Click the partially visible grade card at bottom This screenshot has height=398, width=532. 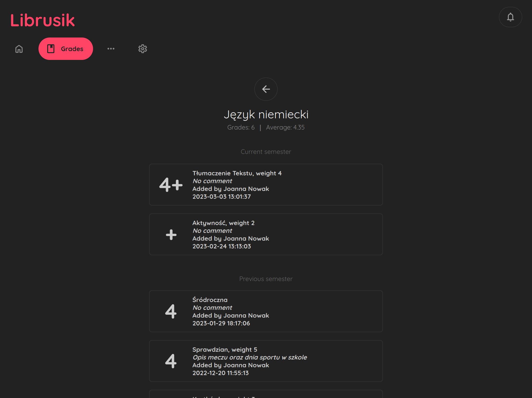click(x=266, y=394)
